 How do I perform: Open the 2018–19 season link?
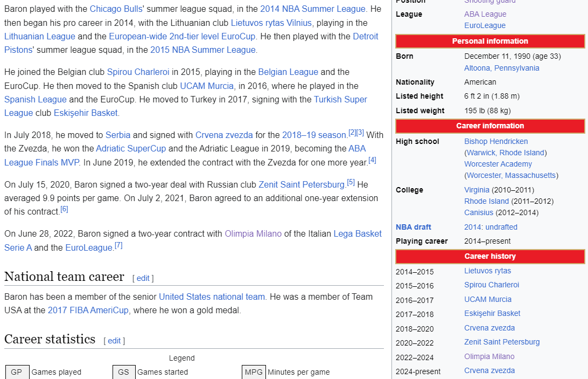tap(314, 135)
